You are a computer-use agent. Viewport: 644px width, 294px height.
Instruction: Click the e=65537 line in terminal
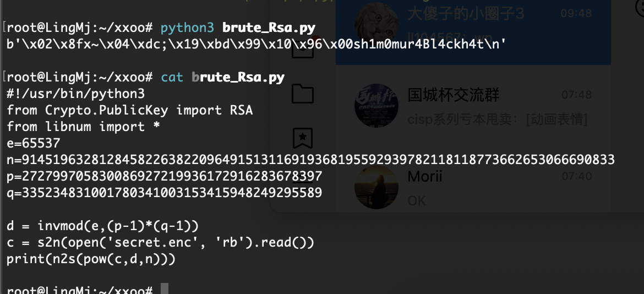[x=34, y=143]
